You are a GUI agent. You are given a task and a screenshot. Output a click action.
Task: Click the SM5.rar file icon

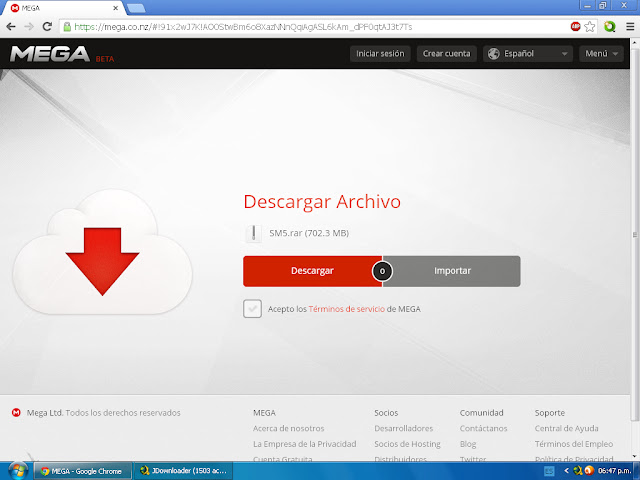tap(253, 234)
